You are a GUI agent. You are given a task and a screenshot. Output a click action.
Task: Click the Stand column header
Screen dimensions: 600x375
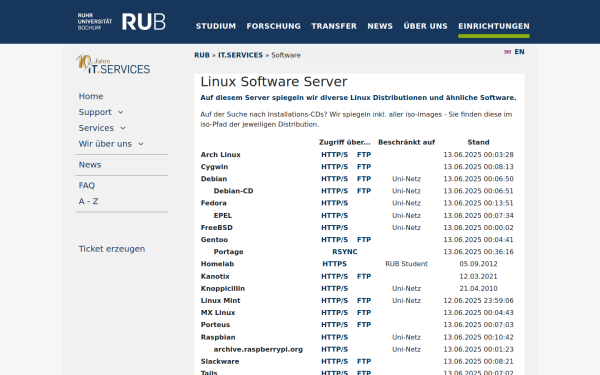(x=478, y=142)
